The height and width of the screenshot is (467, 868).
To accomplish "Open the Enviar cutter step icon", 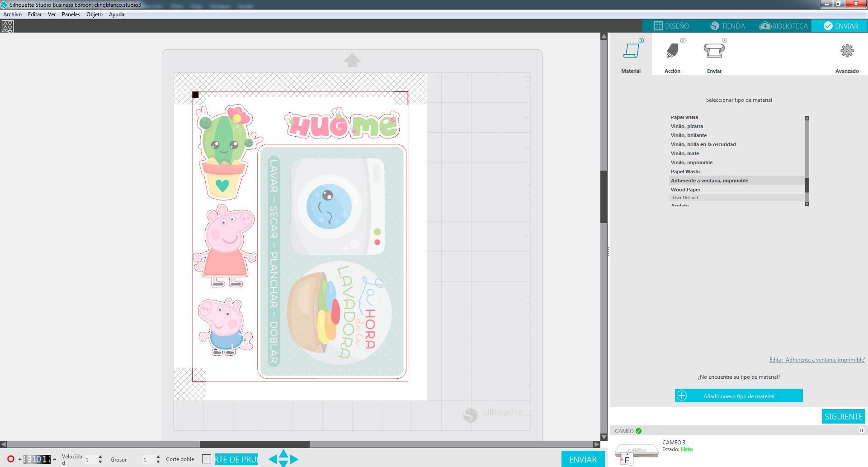I will click(714, 51).
